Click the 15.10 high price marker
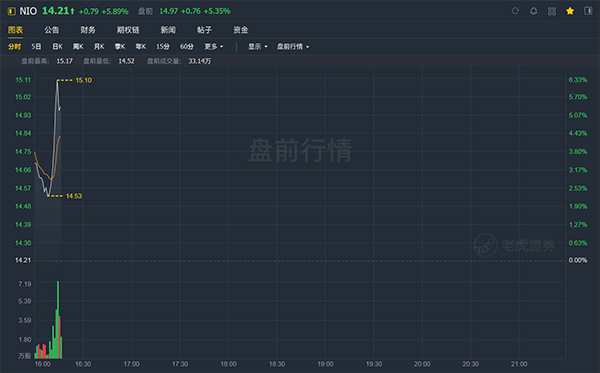Image resolution: width=600 pixels, height=373 pixels. coord(83,80)
